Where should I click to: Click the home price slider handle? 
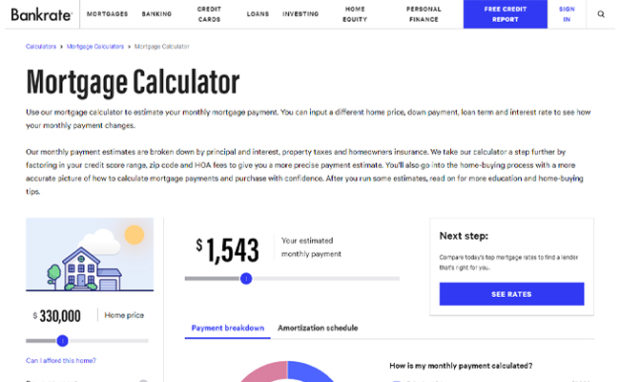(x=62, y=340)
